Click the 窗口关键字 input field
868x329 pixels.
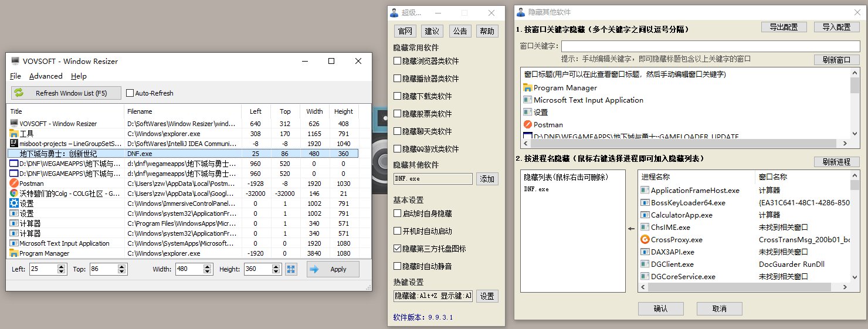point(710,46)
